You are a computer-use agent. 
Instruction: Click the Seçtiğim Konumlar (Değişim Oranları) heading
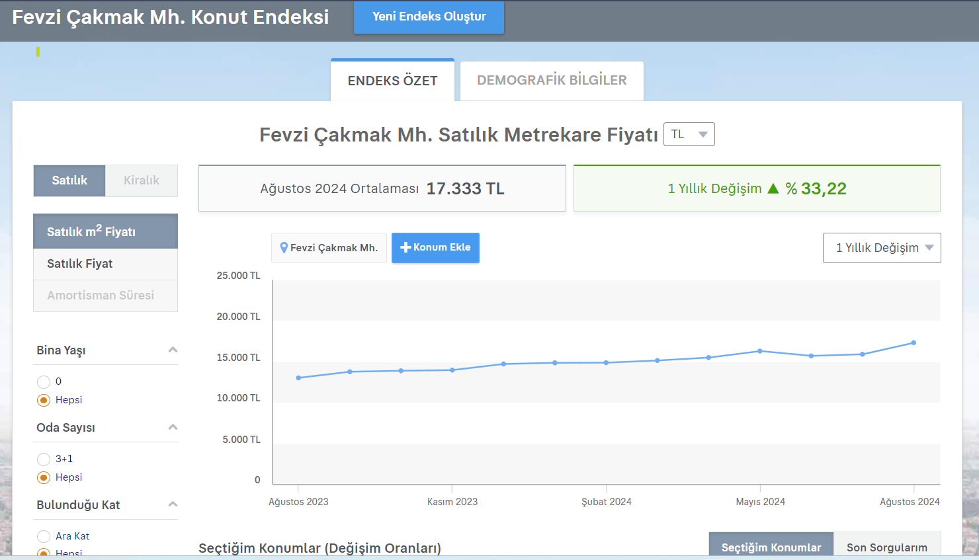[319, 548]
